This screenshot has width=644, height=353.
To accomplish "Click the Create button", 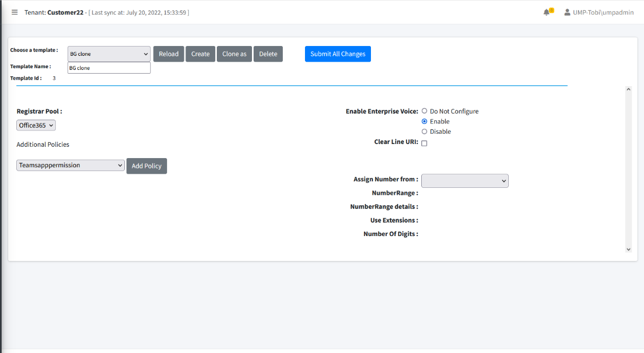I will pos(200,54).
